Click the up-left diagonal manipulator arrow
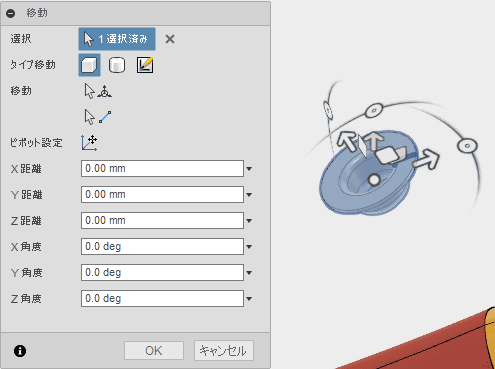 click(347, 141)
